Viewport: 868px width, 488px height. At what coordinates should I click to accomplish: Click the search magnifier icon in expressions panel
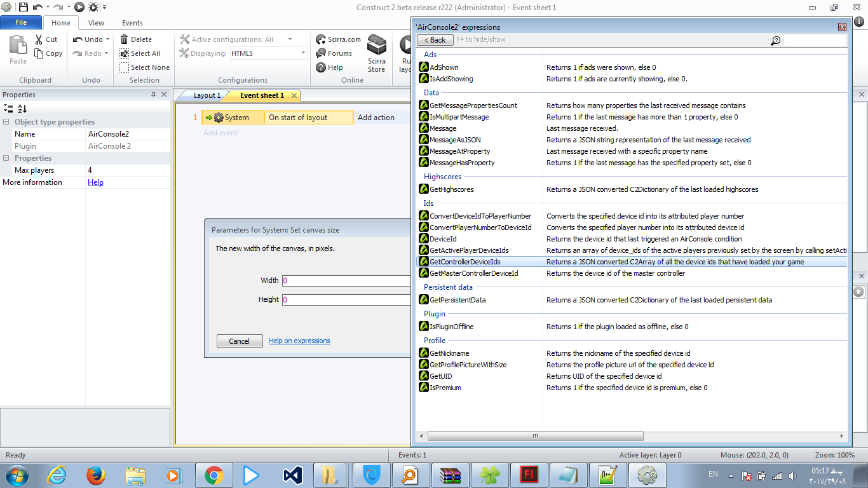tap(775, 41)
